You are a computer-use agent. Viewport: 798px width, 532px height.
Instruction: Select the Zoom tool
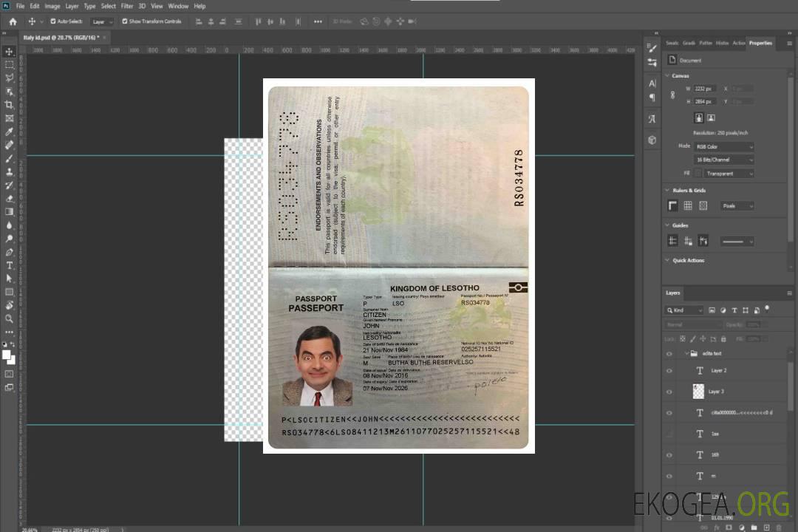9,318
